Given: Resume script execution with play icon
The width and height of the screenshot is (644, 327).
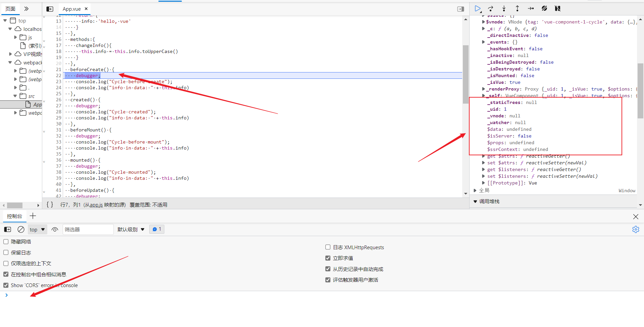Looking at the screenshot, I should click(478, 9).
